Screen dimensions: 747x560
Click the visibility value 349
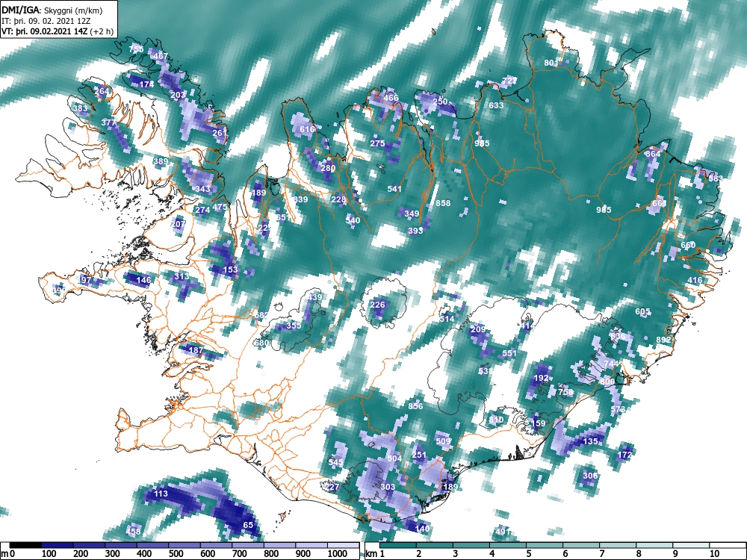tap(411, 214)
